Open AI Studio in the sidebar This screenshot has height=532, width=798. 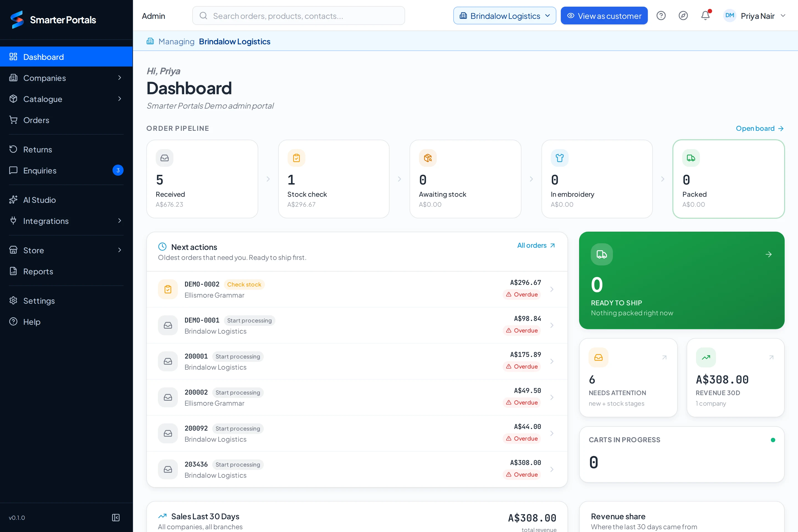(x=66, y=200)
